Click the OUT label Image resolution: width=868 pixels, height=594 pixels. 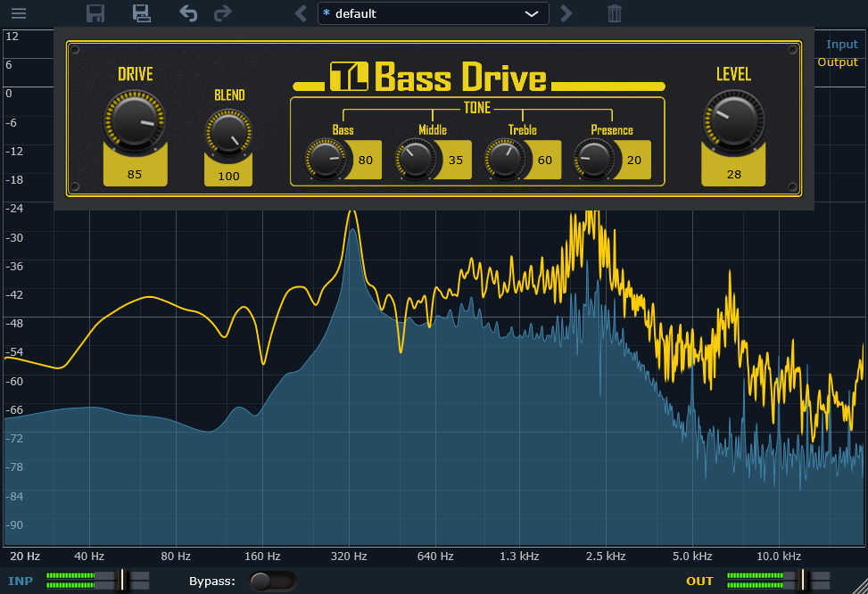[699, 582]
